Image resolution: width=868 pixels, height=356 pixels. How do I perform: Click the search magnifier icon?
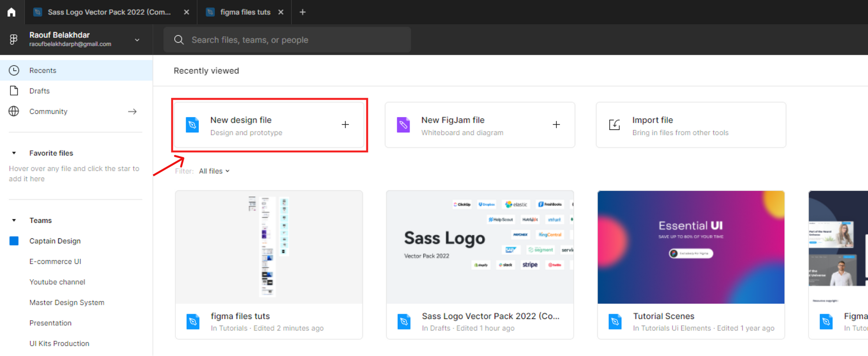tap(179, 40)
